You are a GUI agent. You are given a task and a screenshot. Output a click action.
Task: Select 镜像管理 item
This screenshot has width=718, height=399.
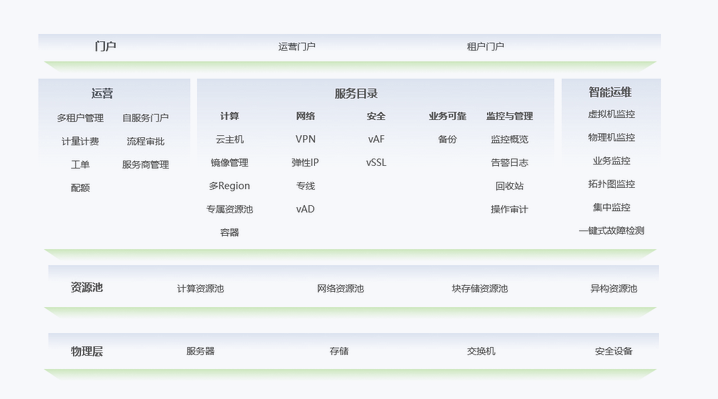[229, 162]
